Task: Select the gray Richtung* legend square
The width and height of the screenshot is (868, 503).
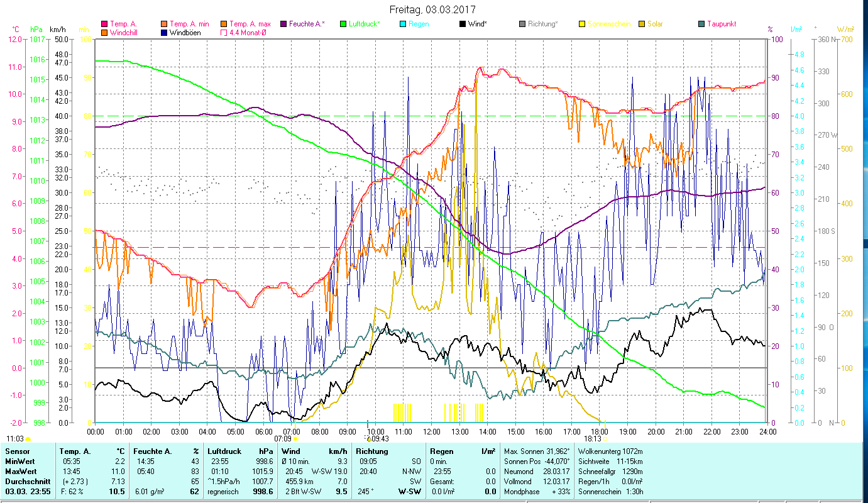Action: pyautogui.click(x=522, y=24)
